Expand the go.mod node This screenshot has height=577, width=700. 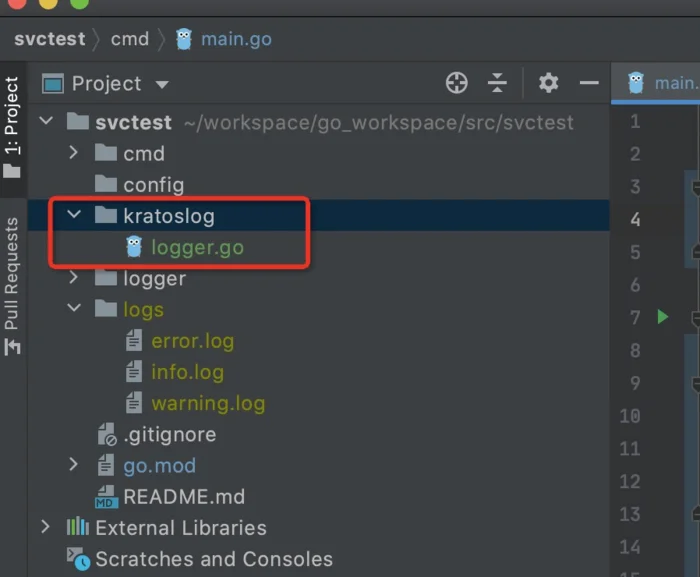pyautogui.click(x=74, y=464)
